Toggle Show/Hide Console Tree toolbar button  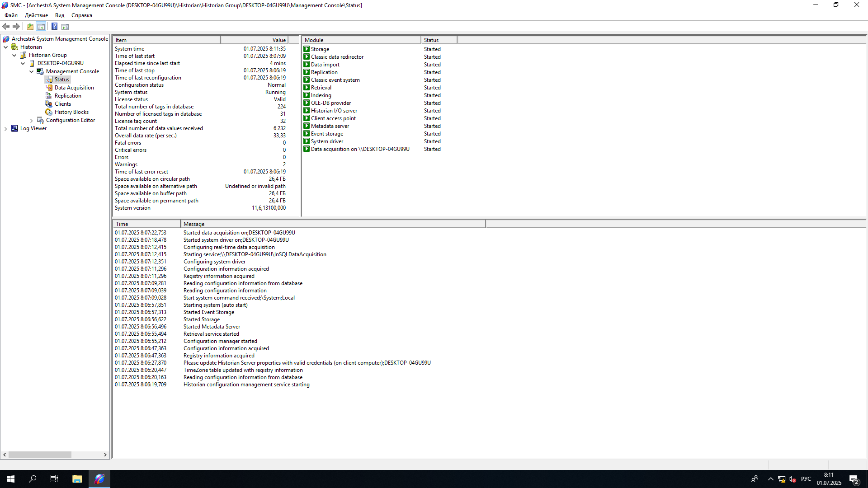coord(41,27)
